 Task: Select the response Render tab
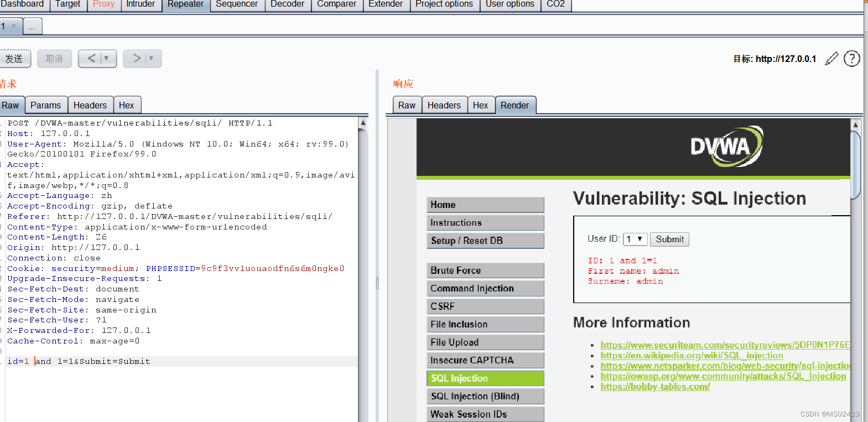(x=515, y=105)
